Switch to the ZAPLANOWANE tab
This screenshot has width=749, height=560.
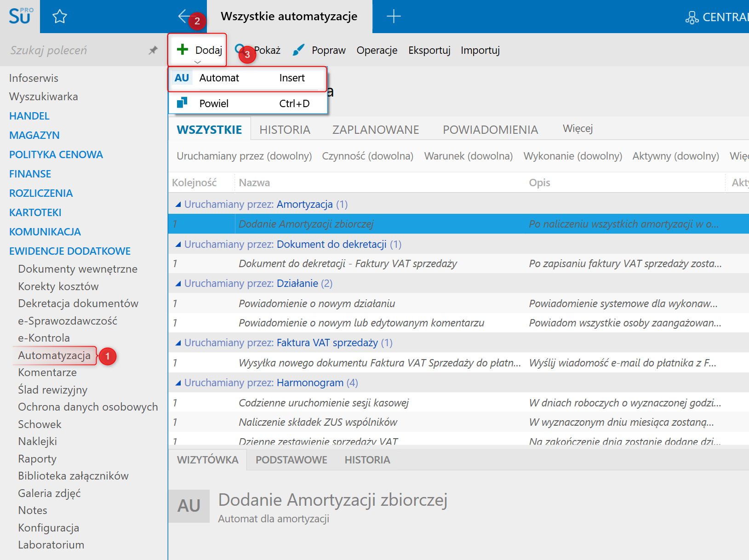375,130
